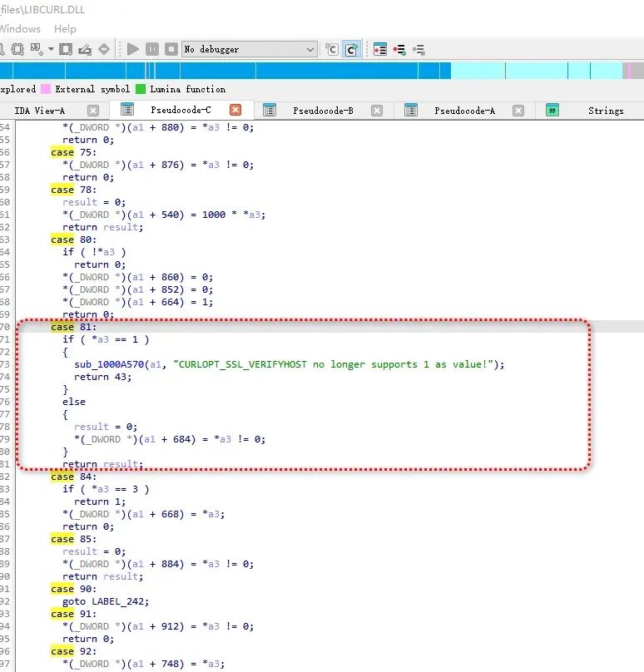
Task: Click the grey breakpoint lines icon
Action: coord(419,50)
